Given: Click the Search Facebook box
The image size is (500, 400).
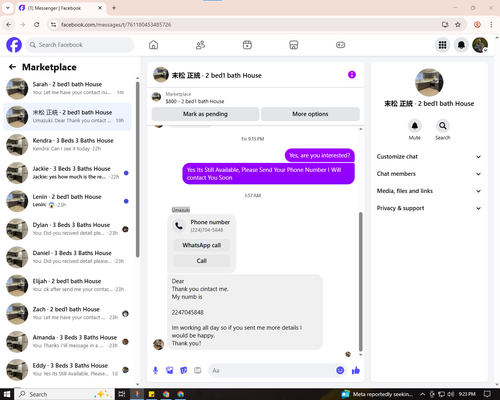Looking at the screenshot, I should 80,45.
